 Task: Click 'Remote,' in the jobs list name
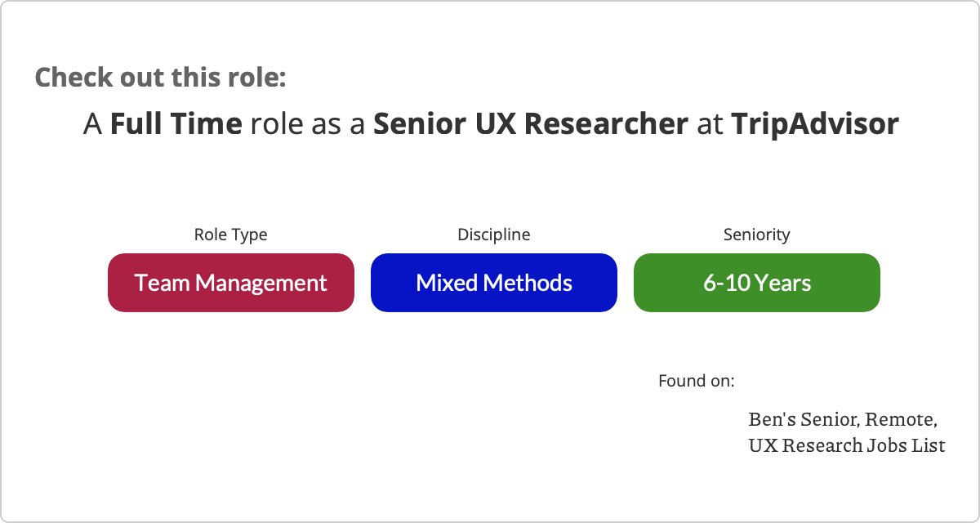click(x=900, y=420)
